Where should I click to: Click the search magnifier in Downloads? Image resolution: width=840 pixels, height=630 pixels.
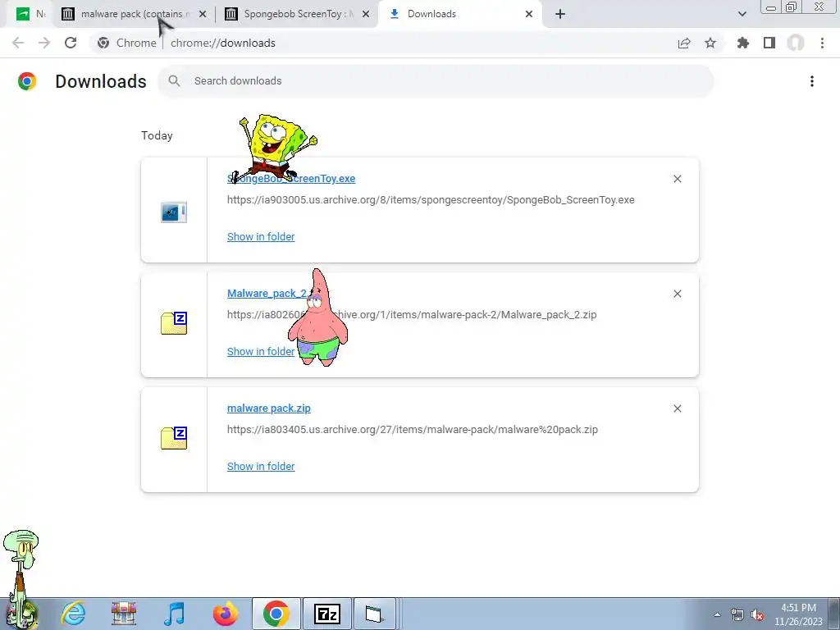(174, 81)
